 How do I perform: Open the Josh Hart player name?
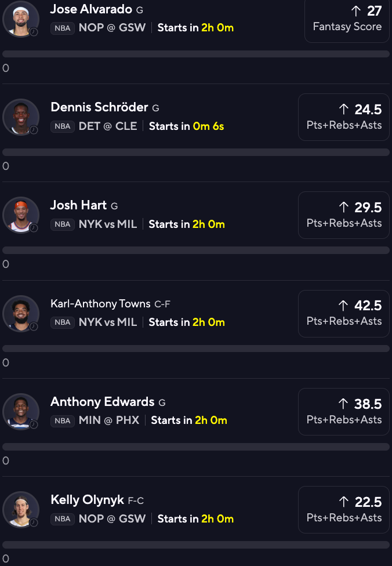pos(78,205)
